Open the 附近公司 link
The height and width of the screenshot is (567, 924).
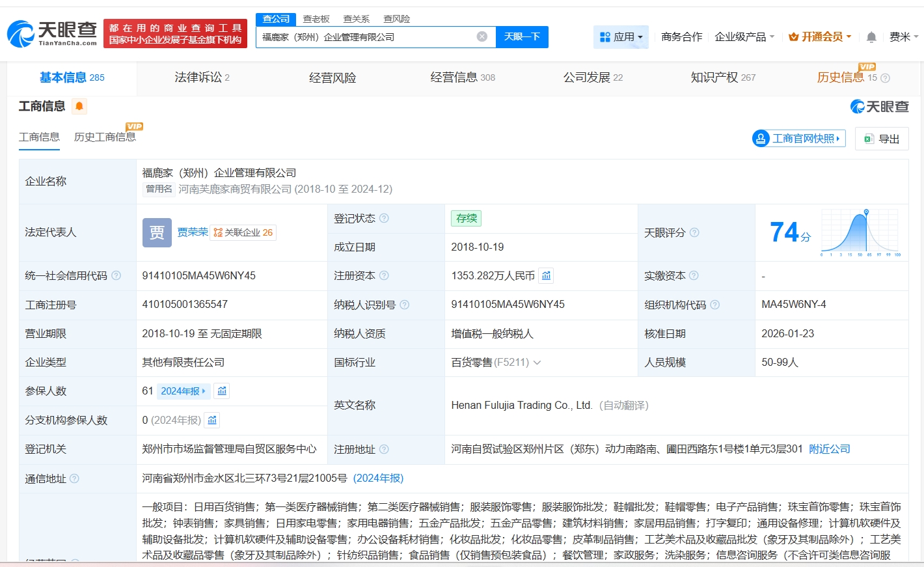coord(830,449)
